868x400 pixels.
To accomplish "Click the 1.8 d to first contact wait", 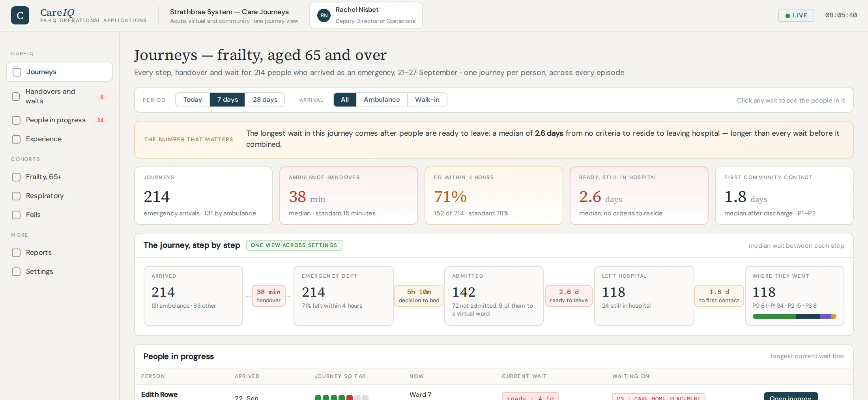I will 719,296.
